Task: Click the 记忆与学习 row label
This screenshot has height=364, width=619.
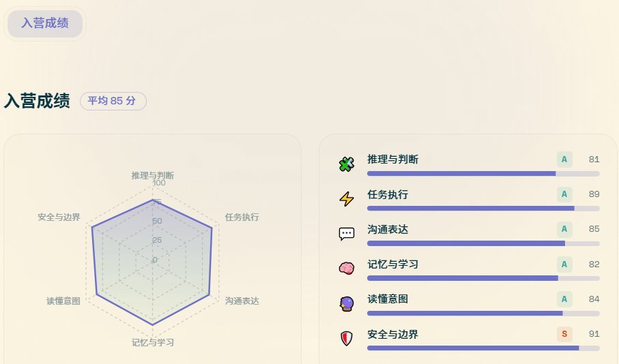Action: click(x=392, y=264)
